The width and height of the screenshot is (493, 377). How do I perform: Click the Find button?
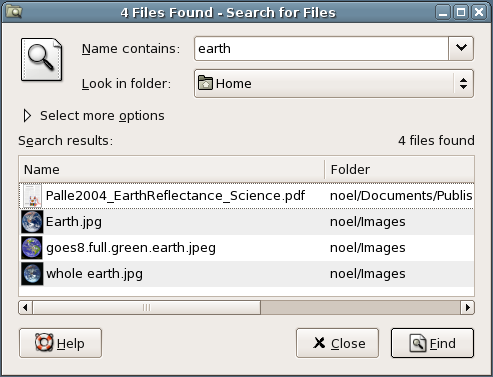(x=432, y=343)
